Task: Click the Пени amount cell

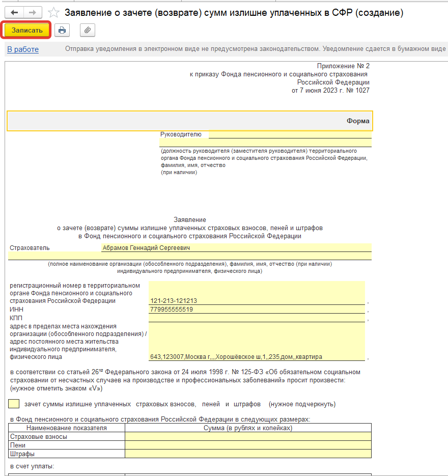Action: click(x=248, y=445)
